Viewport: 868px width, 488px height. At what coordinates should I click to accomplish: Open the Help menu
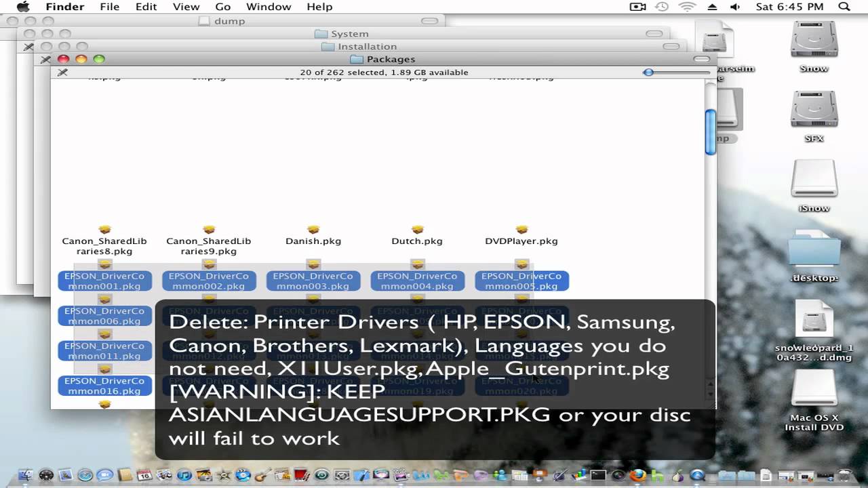coord(319,7)
